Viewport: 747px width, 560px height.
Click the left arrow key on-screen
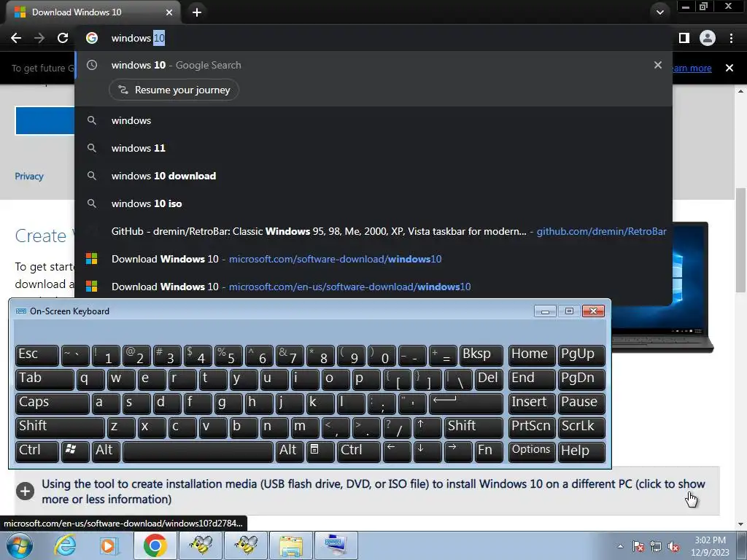pyautogui.click(x=396, y=451)
